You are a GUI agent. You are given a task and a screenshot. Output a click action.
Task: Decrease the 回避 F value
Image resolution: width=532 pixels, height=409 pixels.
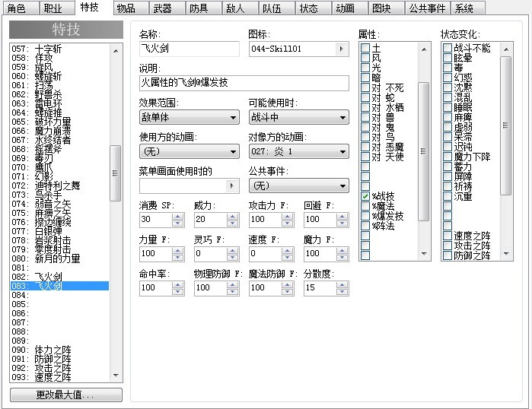tap(342, 223)
